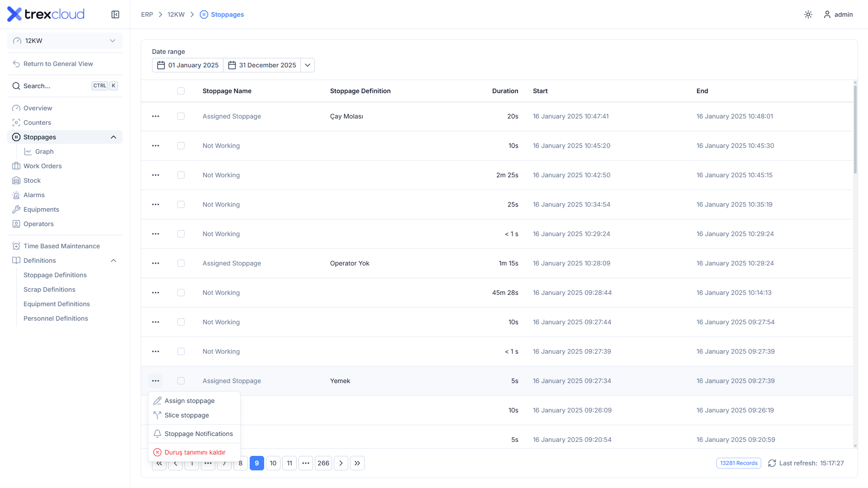Image resolution: width=868 pixels, height=488 pixels.
Task: Open the Operators section
Action: (65, 224)
